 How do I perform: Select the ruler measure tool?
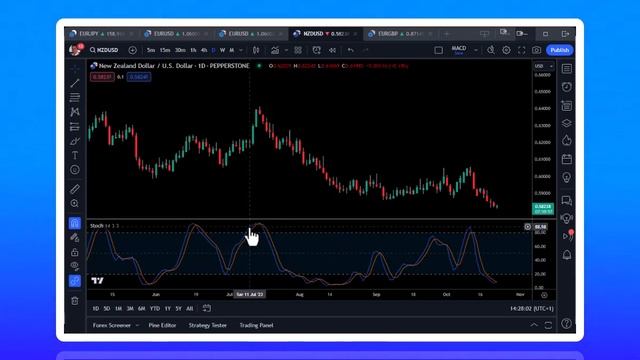click(75, 189)
